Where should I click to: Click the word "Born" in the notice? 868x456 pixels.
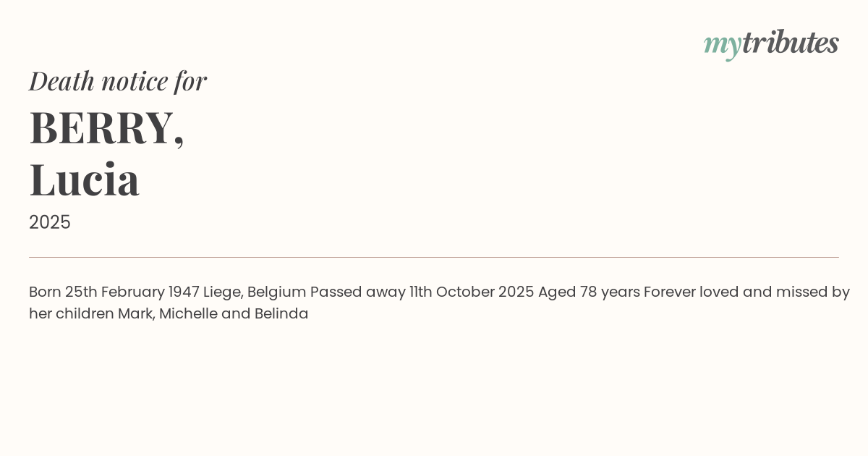[45, 292]
